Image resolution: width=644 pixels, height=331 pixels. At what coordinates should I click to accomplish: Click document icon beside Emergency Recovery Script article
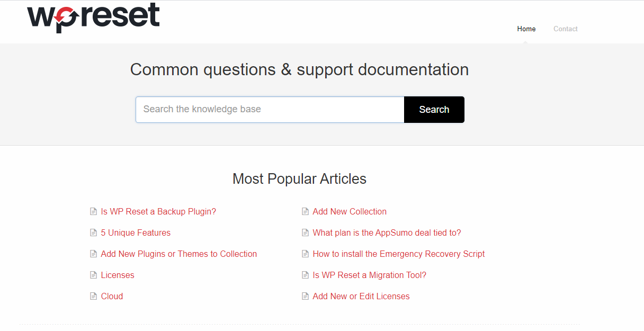(x=305, y=254)
